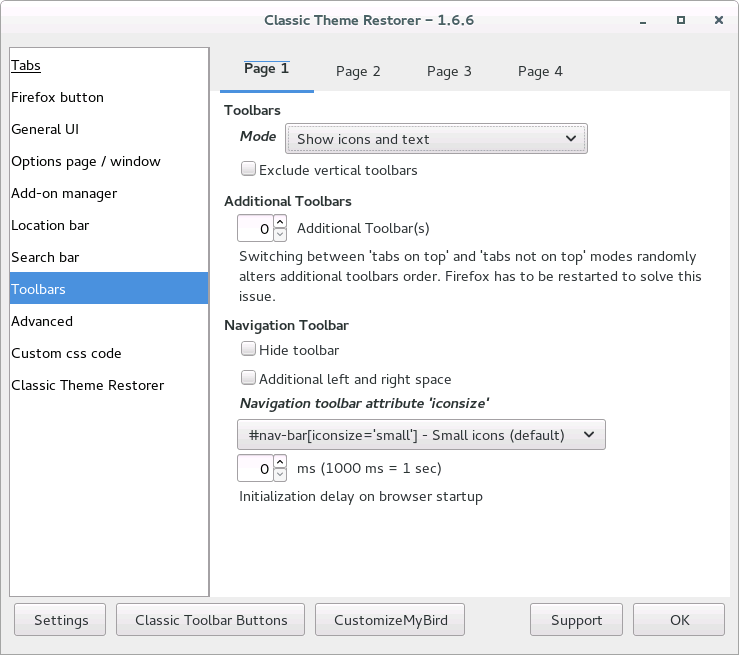Viewport: 739px width, 655px height.
Task: Open Classic Theme Restorer sidebar entry
Action: [109, 385]
